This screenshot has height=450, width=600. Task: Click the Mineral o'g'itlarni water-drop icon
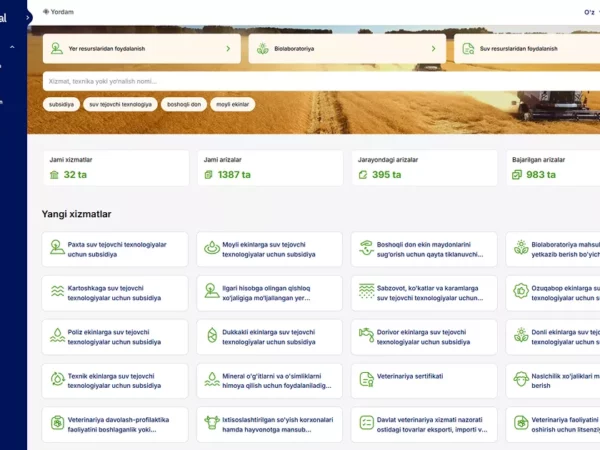pos(212,380)
